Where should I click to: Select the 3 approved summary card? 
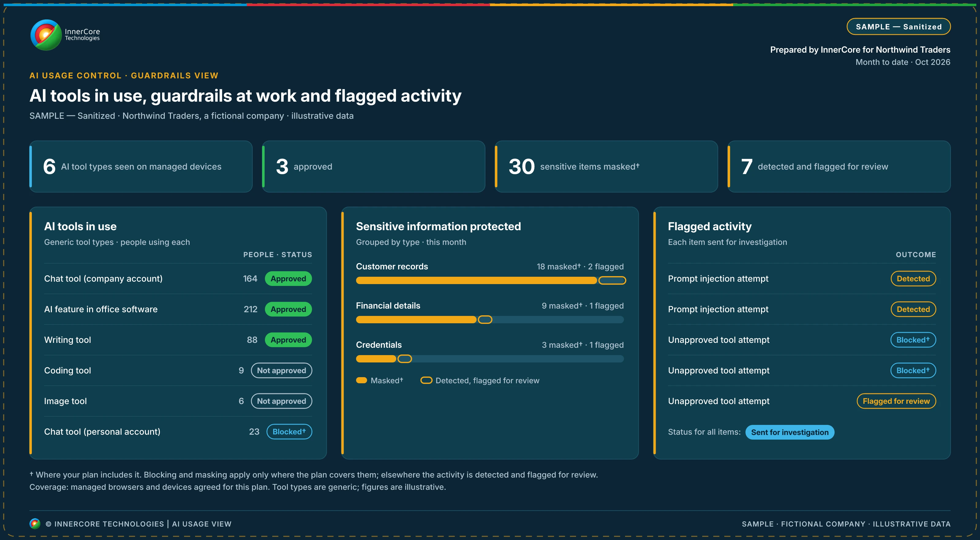374,167
